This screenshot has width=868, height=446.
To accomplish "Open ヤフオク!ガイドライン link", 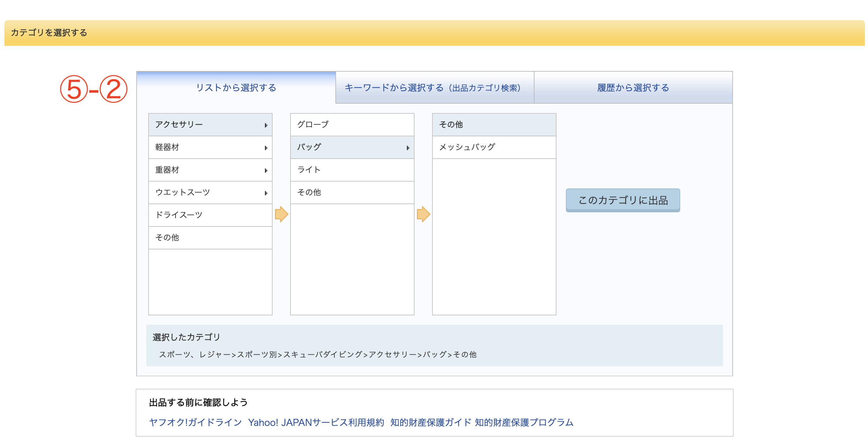I will click(195, 422).
